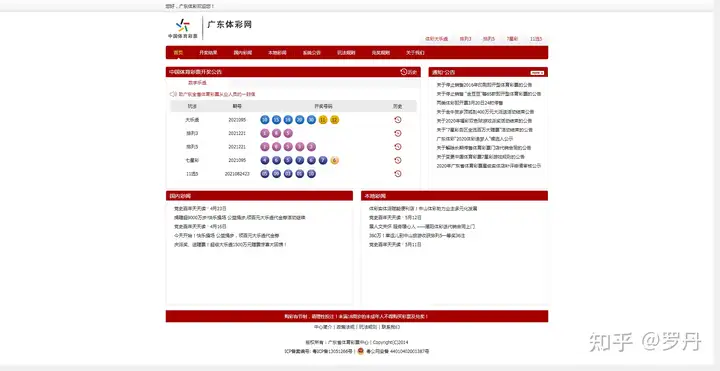
Task: Click the China Sports Lottery logo
Action: tap(183, 28)
